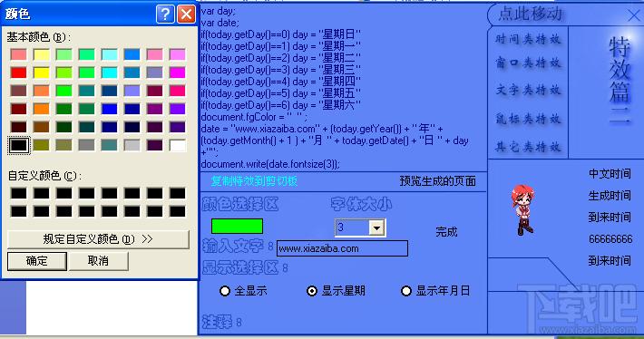The width and height of the screenshot is (644, 339).
Task: Choose the magenta basic color swatch
Action: (x=178, y=73)
